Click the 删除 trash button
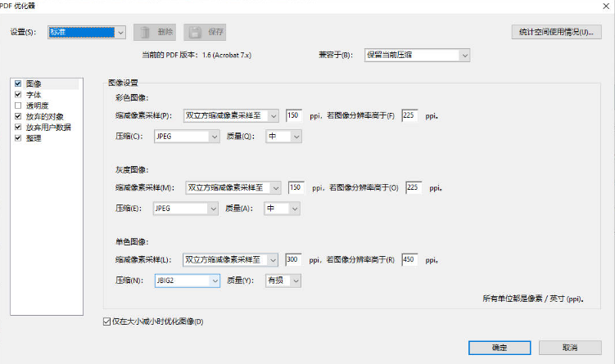This screenshot has height=364, width=615. (155, 32)
